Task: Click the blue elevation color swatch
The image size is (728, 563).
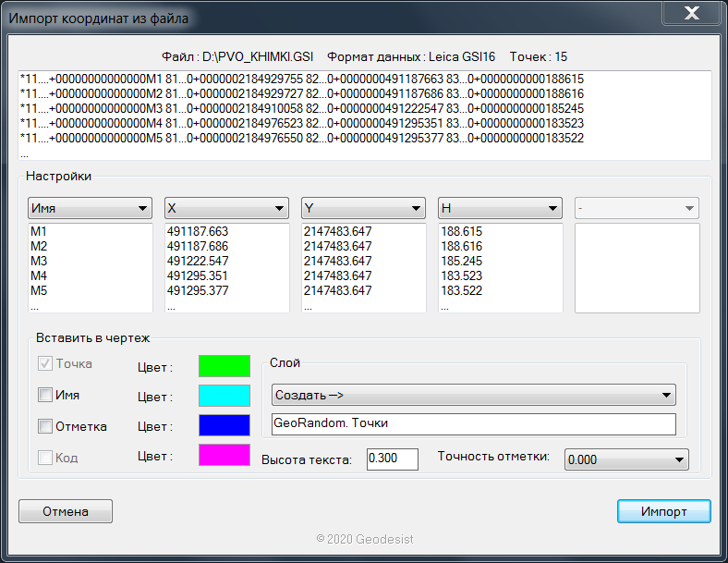Action: [x=224, y=425]
